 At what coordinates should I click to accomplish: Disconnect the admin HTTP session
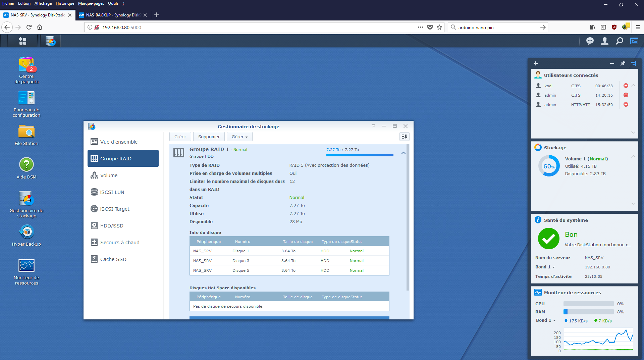(x=626, y=105)
